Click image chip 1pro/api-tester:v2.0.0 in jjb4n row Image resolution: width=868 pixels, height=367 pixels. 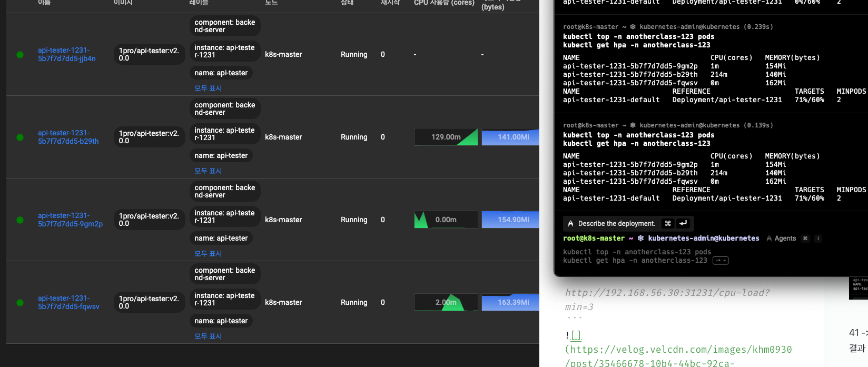point(149,54)
